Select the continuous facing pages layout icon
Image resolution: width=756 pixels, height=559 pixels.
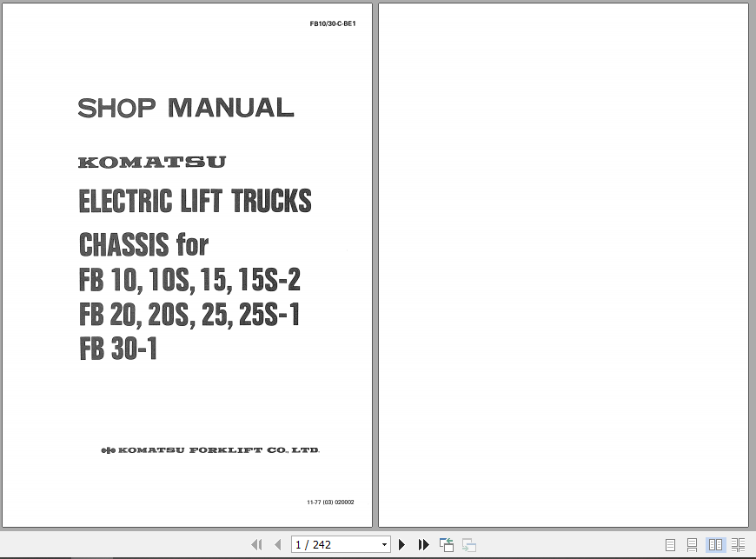pyautogui.click(x=738, y=543)
